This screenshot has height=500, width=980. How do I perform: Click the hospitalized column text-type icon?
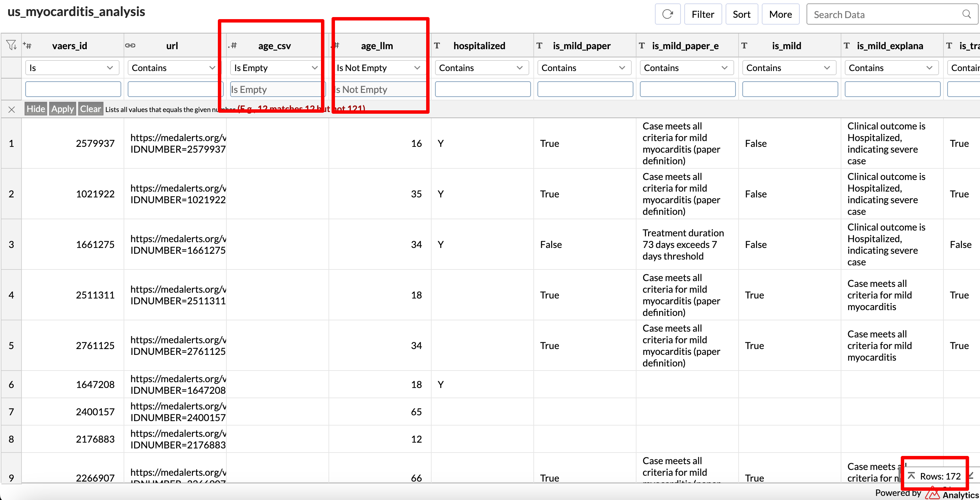437,46
